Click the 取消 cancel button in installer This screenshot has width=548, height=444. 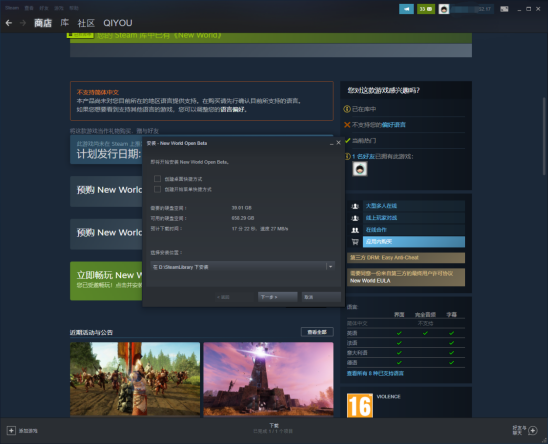click(321, 297)
